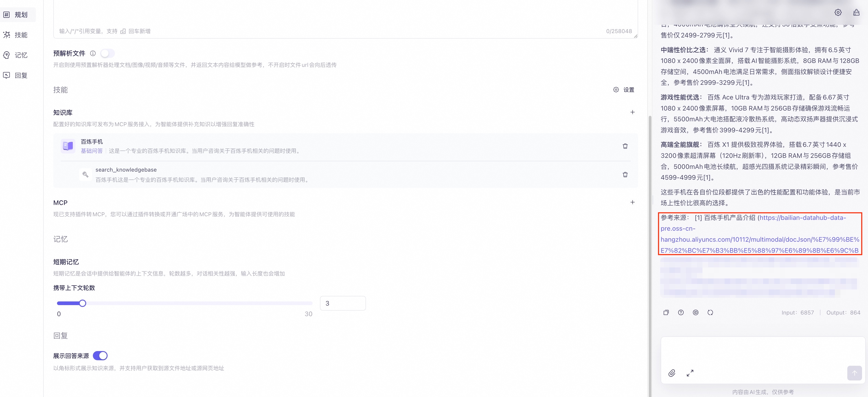This screenshot has width=868, height=397.
Task: Delete the 百炼手机 knowledge base
Action: click(625, 146)
